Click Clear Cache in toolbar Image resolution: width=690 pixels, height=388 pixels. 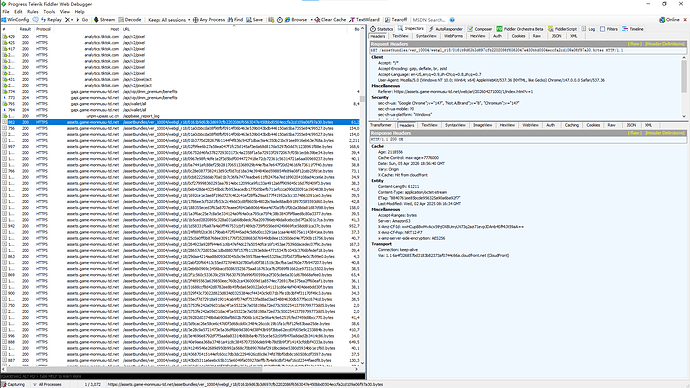(x=330, y=20)
